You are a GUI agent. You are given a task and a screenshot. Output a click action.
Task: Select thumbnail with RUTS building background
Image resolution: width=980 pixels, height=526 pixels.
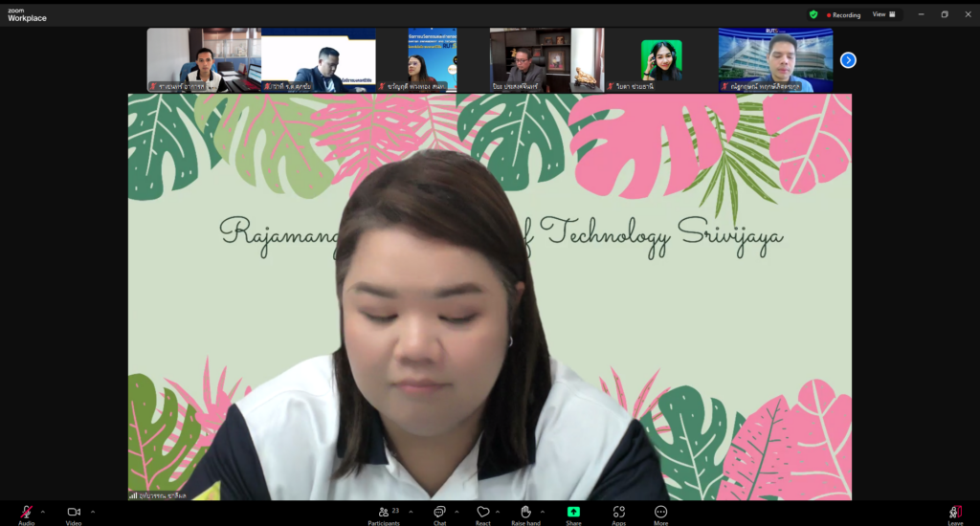(x=775, y=60)
